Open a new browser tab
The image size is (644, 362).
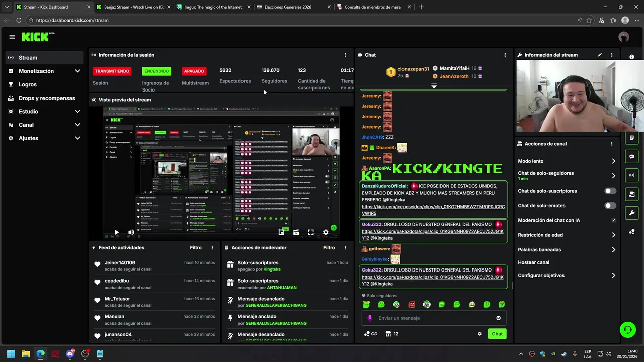(421, 7)
